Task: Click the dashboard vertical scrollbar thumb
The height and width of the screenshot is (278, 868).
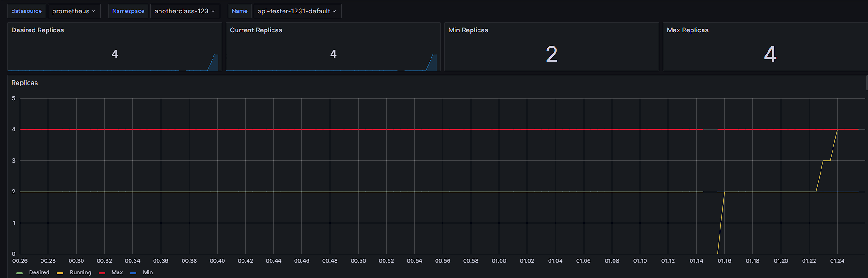Action: click(x=867, y=82)
